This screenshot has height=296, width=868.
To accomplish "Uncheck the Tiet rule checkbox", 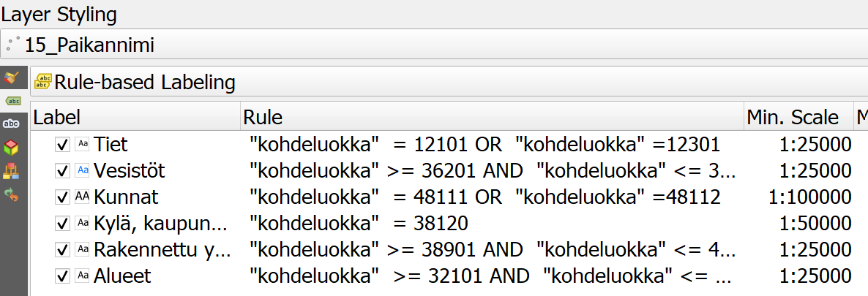I will pos(62,145).
